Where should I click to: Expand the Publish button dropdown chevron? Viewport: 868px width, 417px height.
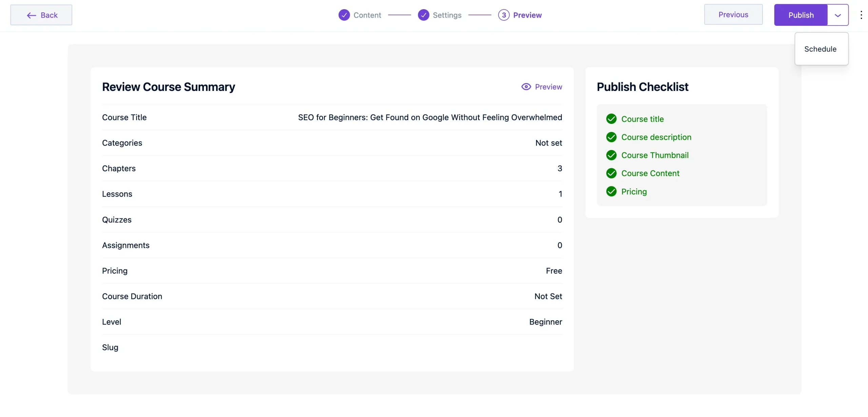pyautogui.click(x=838, y=15)
